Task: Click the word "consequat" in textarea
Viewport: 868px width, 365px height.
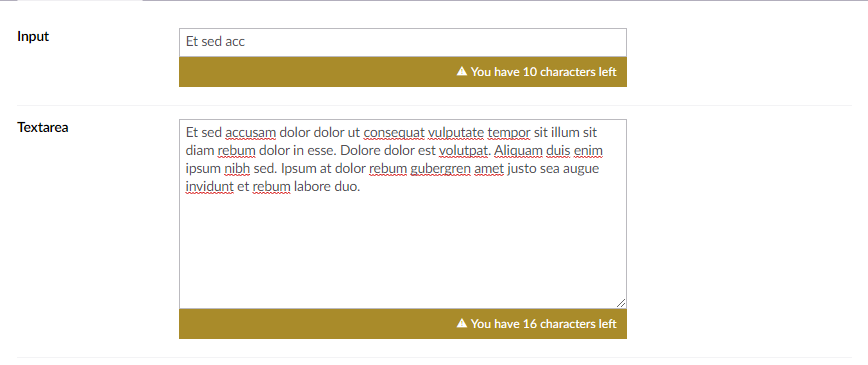Action: coord(394,133)
